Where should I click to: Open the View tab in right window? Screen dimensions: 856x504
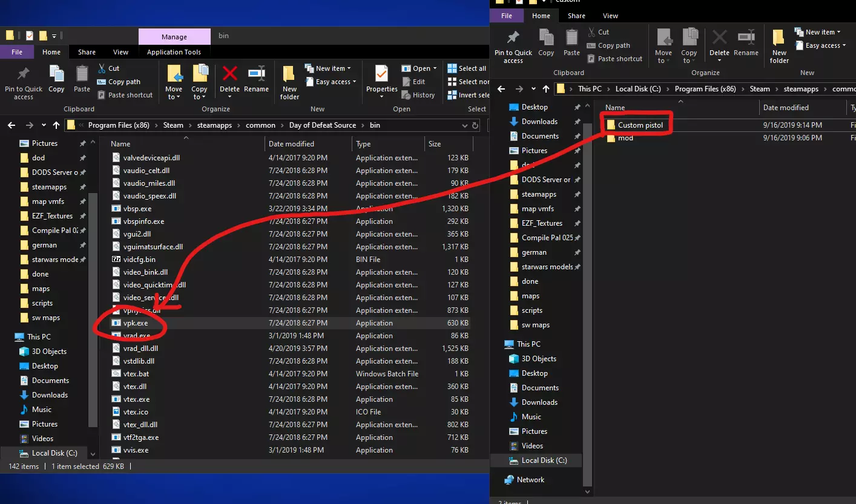tap(610, 16)
